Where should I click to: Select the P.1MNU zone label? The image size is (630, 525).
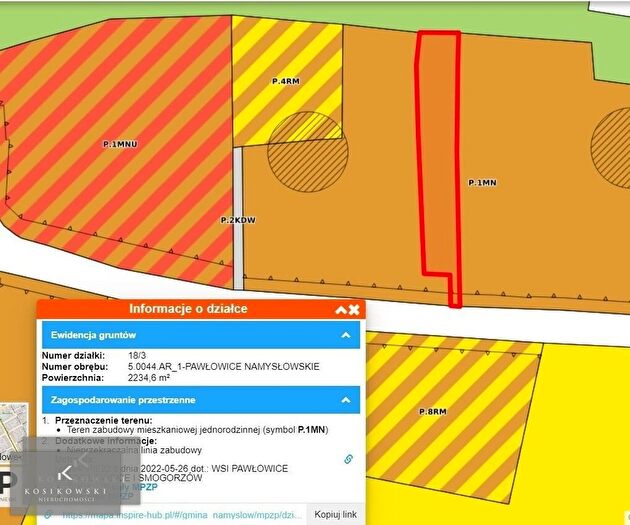tap(120, 144)
